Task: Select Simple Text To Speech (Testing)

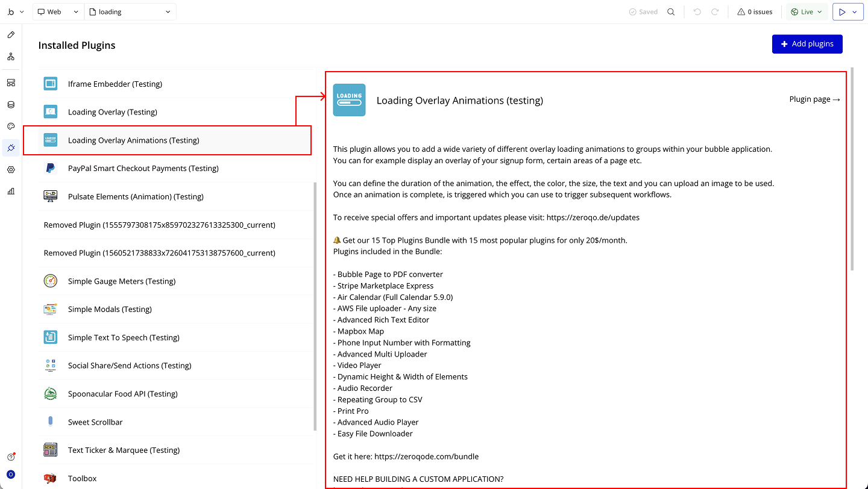Action: point(177,337)
